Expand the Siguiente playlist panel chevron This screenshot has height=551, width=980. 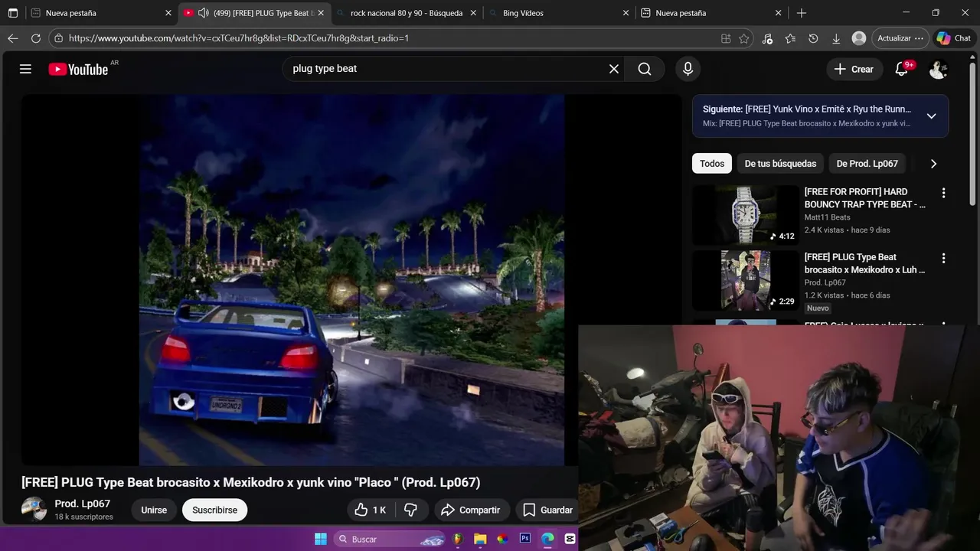click(931, 116)
